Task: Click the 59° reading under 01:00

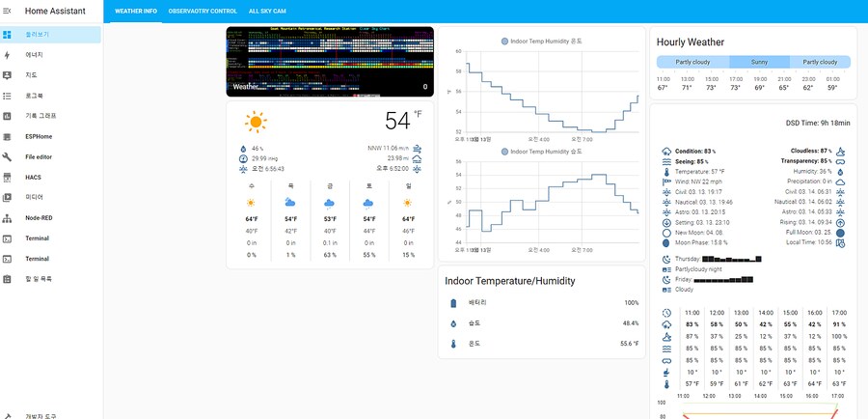Action: pos(832,88)
